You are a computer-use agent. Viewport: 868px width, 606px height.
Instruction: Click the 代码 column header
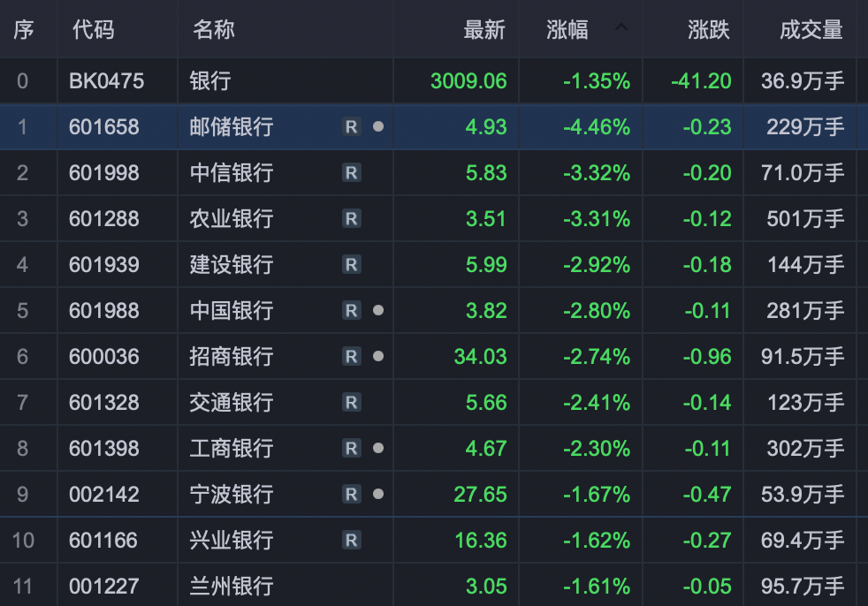(x=93, y=30)
